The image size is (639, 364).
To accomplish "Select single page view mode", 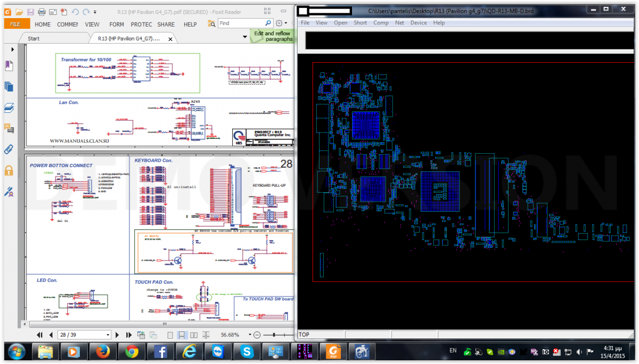I will pyautogui.click(x=170, y=335).
